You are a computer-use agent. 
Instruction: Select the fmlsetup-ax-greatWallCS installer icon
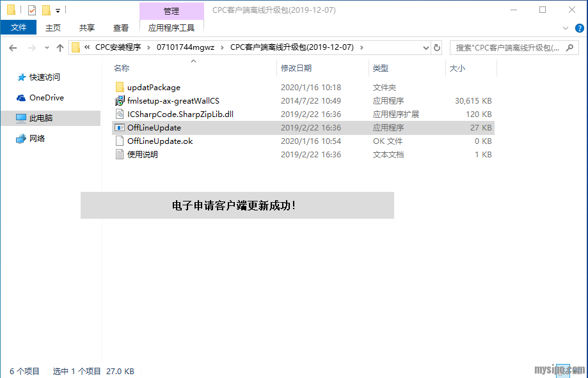coord(119,101)
